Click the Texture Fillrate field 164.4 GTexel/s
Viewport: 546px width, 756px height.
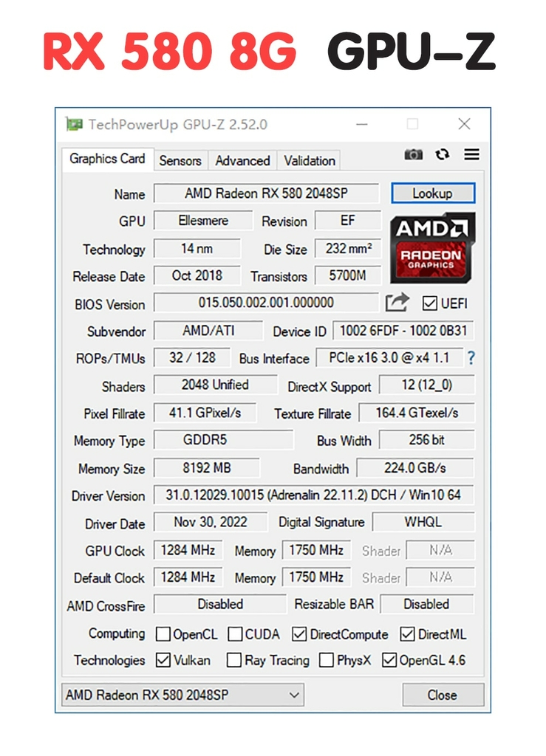(417, 413)
